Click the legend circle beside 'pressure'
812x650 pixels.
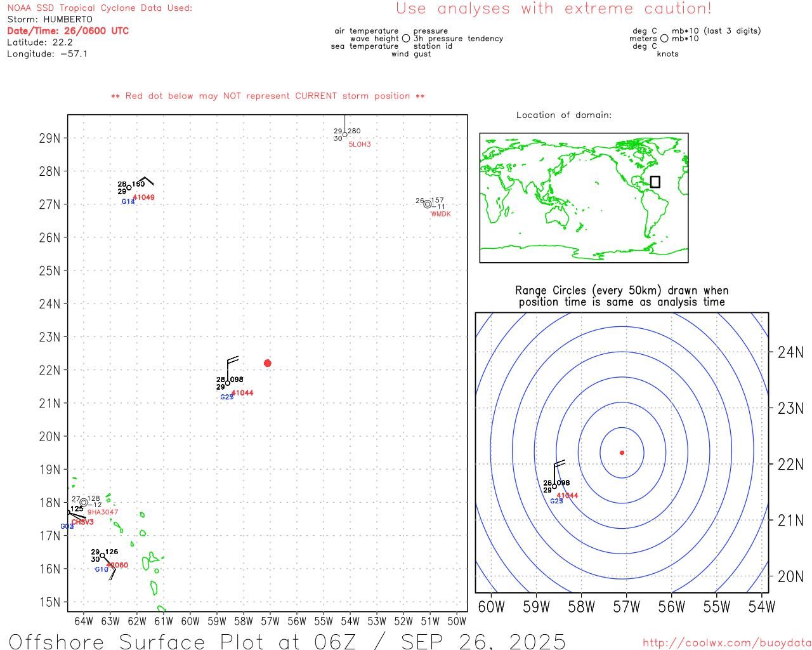[x=406, y=39]
